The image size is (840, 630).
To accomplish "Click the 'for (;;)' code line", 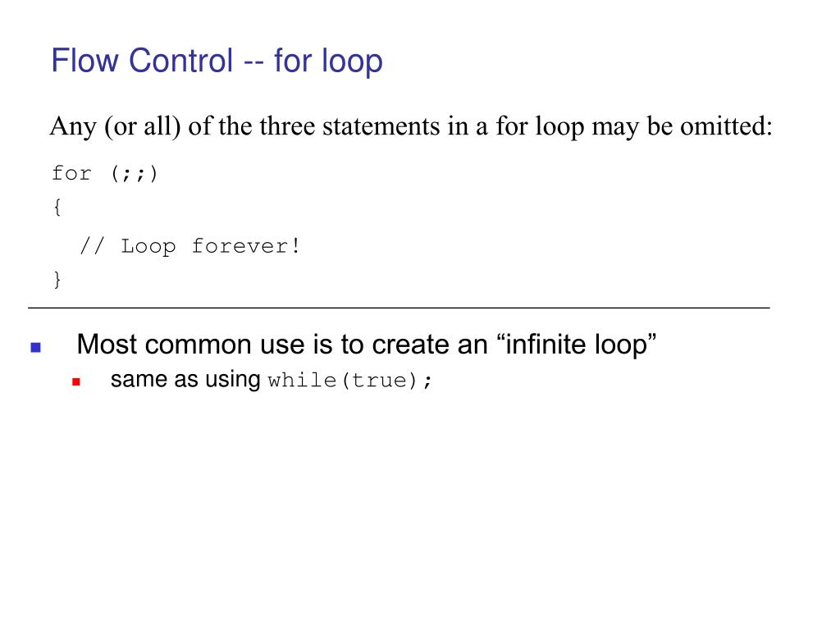I will [x=104, y=174].
